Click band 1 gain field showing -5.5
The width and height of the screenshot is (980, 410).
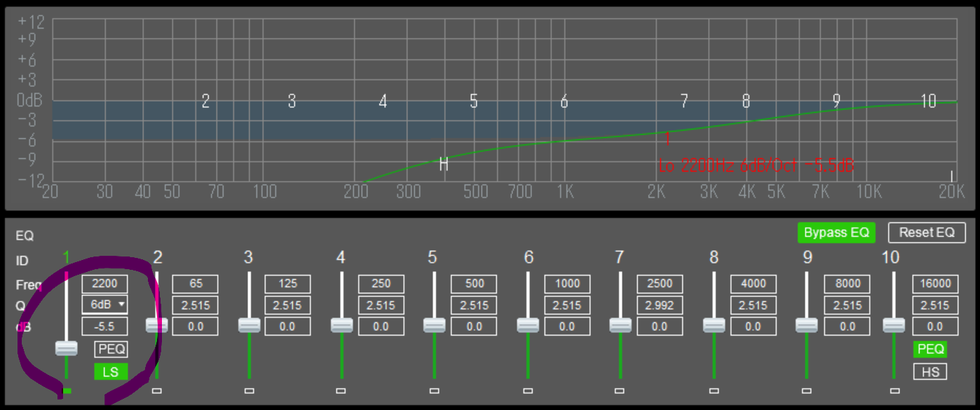coord(104,327)
